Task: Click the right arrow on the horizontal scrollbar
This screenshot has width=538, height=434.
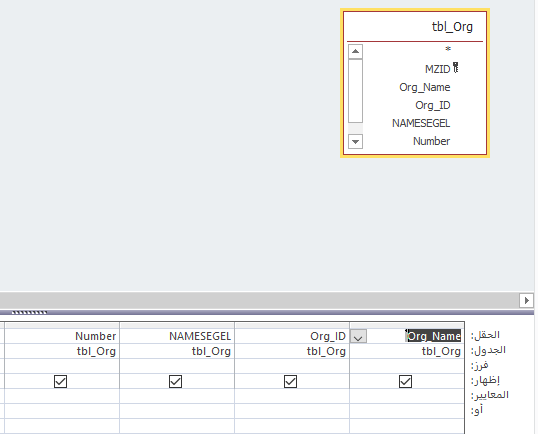Action: click(x=526, y=301)
